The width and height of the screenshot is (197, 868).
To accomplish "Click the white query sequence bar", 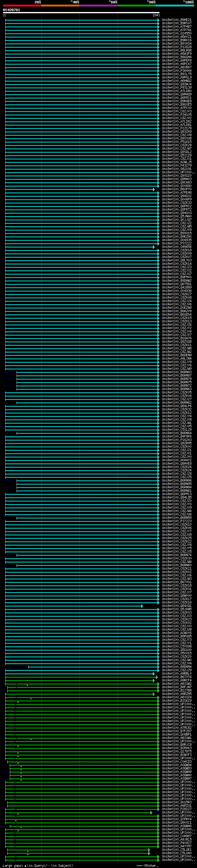I will coord(81,13).
